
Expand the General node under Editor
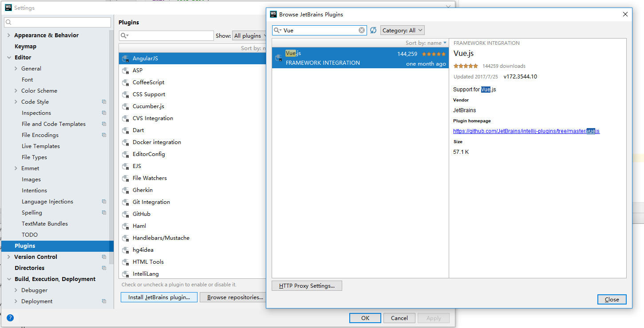[x=16, y=69]
